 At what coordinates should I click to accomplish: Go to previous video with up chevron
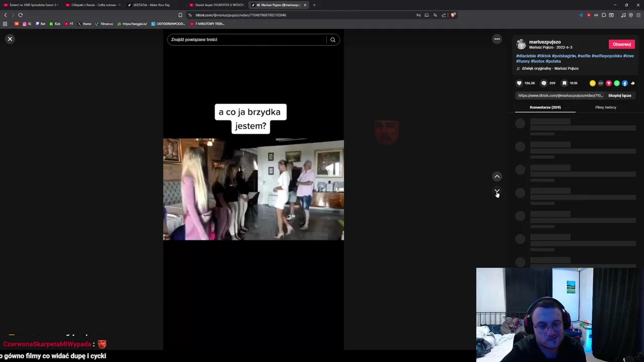(497, 176)
